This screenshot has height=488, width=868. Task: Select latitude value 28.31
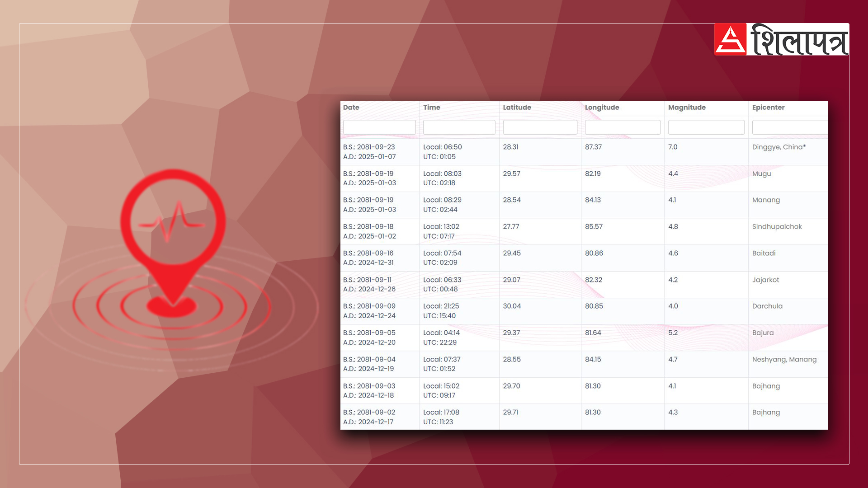pyautogui.click(x=511, y=147)
